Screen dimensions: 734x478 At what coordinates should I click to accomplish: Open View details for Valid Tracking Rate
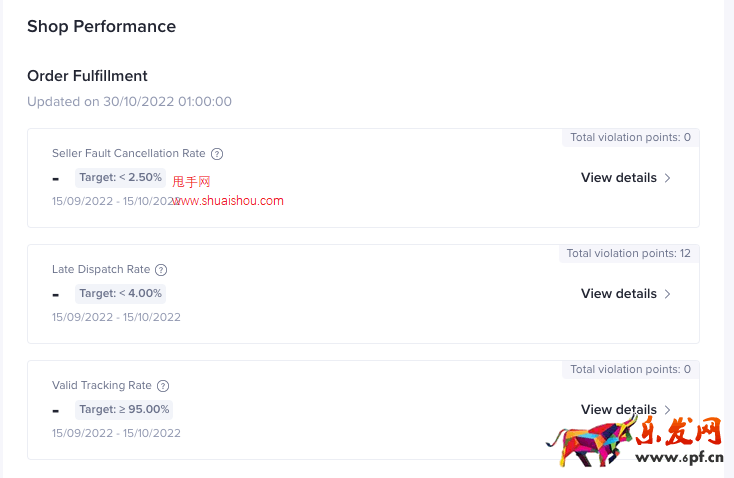(x=618, y=410)
